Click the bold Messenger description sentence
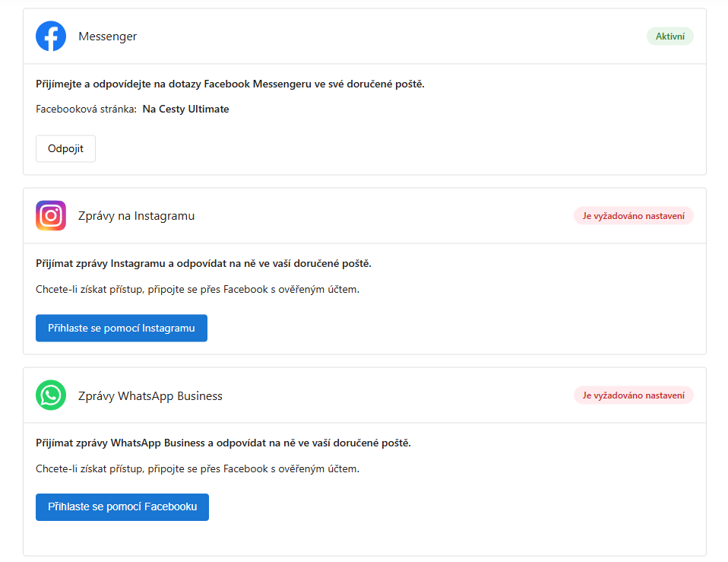The height and width of the screenshot is (562, 728). 230,84
